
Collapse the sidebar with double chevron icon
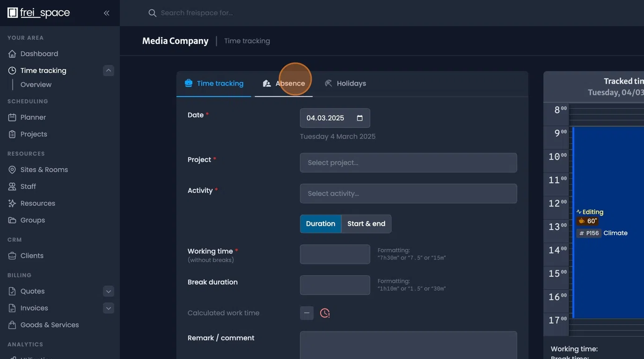pyautogui.click(x=106, y=13)
